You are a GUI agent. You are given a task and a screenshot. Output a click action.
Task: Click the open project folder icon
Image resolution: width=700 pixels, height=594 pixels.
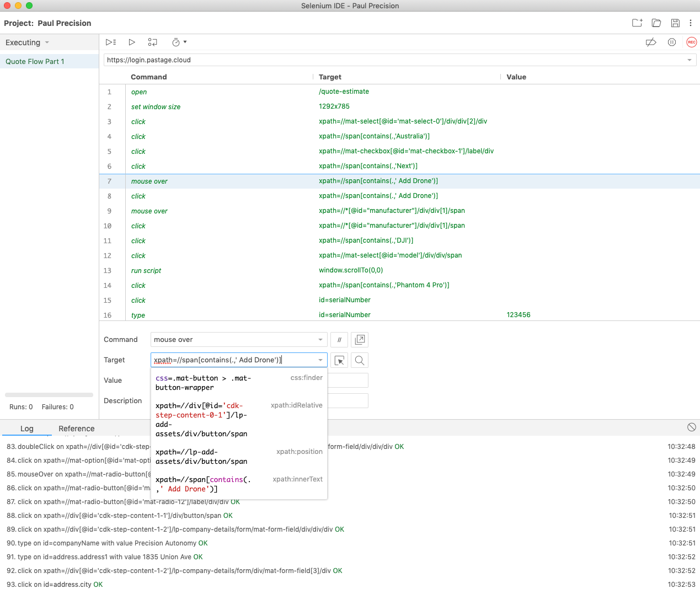[x=656, y=23]
